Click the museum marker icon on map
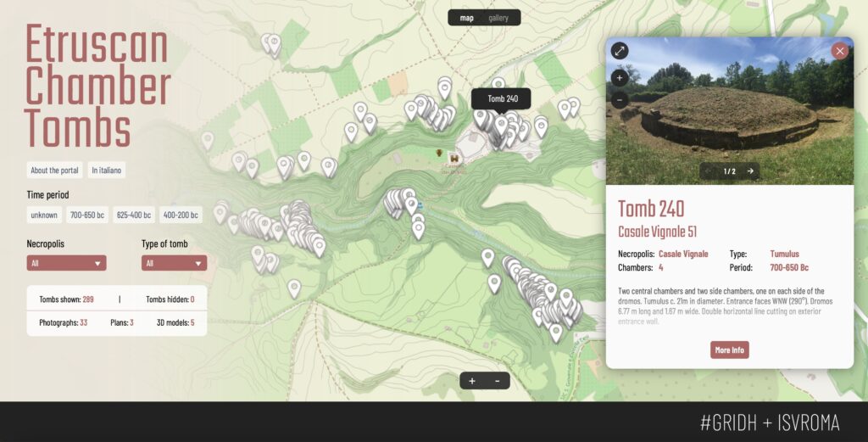 pyautogui.click(x=454, y=158)
